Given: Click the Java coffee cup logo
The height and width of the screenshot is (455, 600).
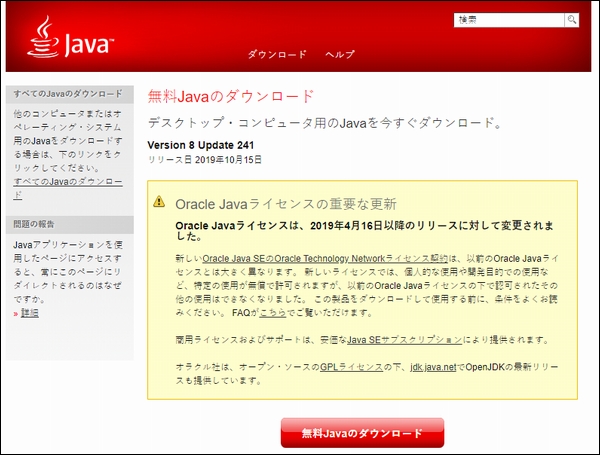Looking at the screenshot, I should 71,37.
